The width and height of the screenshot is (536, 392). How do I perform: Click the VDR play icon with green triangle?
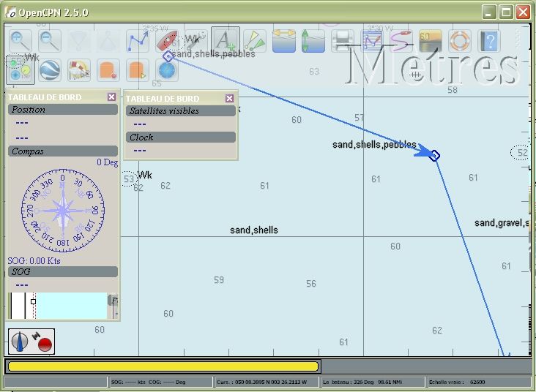tap(138, 70)
